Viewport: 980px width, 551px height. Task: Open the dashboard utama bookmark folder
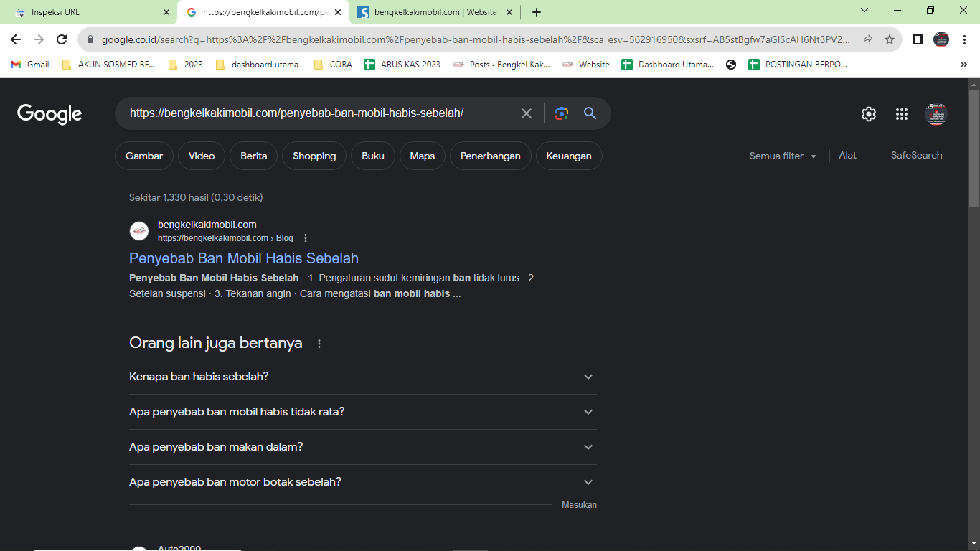(257, 65)
